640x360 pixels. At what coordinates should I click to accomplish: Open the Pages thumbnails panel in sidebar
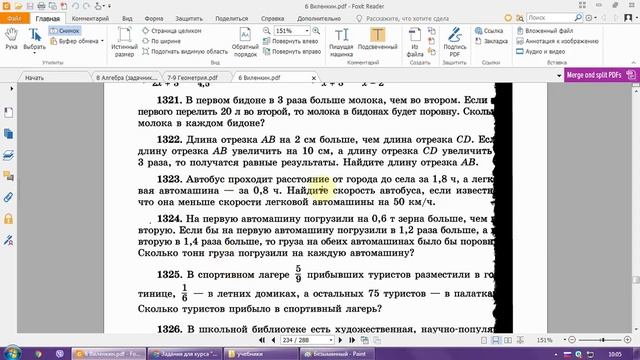9,134
